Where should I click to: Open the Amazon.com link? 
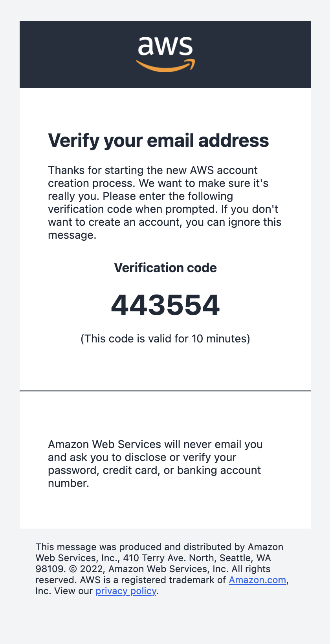(257, 580)
